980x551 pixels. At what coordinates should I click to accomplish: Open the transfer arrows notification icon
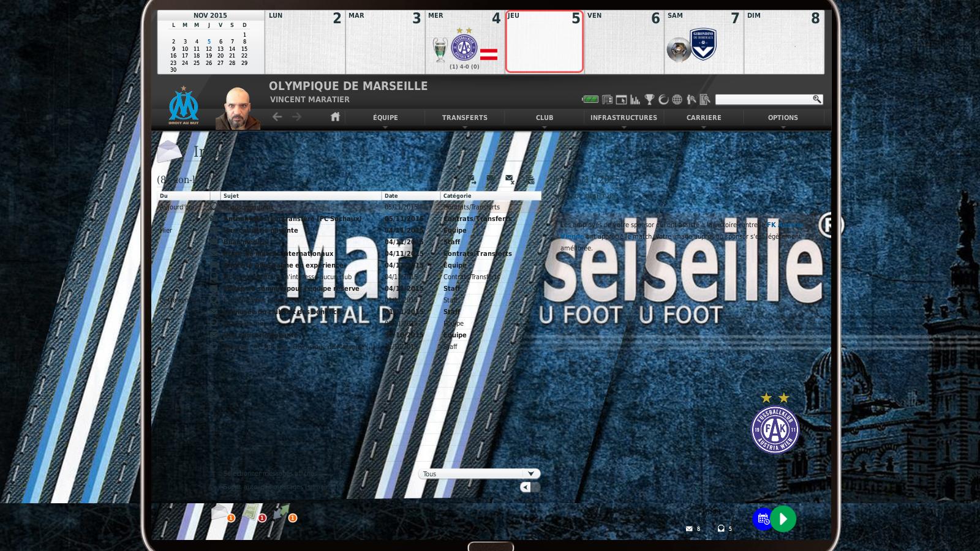pos(284,513)
